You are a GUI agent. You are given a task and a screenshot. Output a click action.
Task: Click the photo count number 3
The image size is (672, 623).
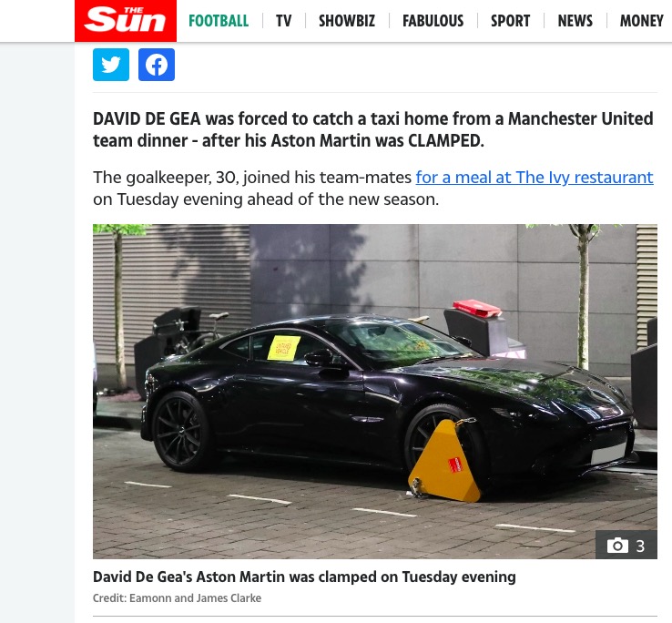pos(640,546)
